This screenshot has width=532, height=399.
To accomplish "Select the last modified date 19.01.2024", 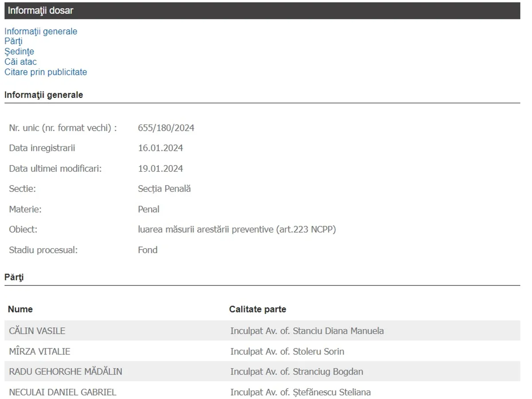I will [x=160, y=168].
